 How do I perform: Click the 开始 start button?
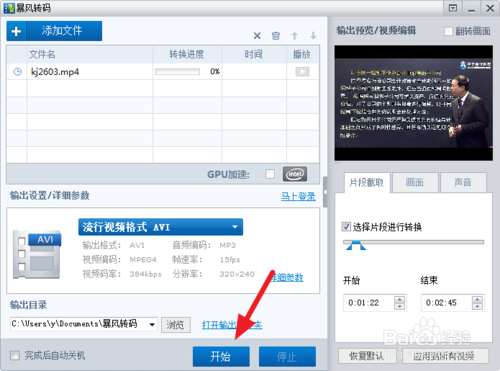[x=221, y=357]
